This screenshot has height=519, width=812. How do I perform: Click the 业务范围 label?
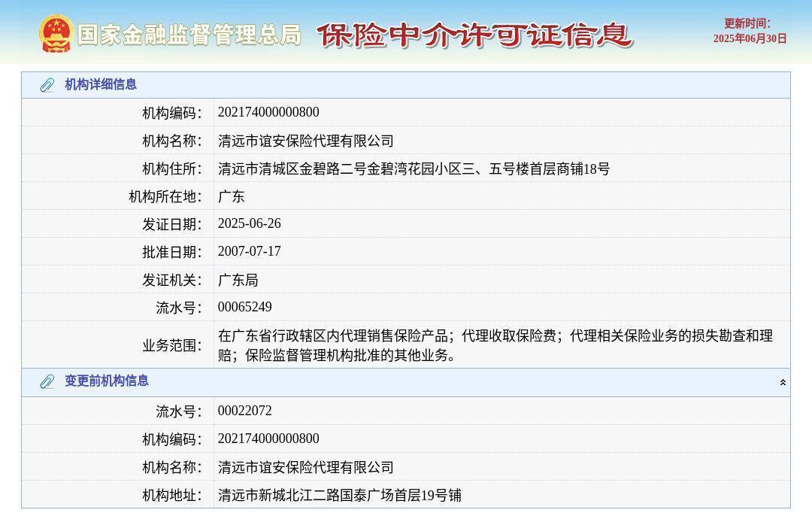(172, 345)
